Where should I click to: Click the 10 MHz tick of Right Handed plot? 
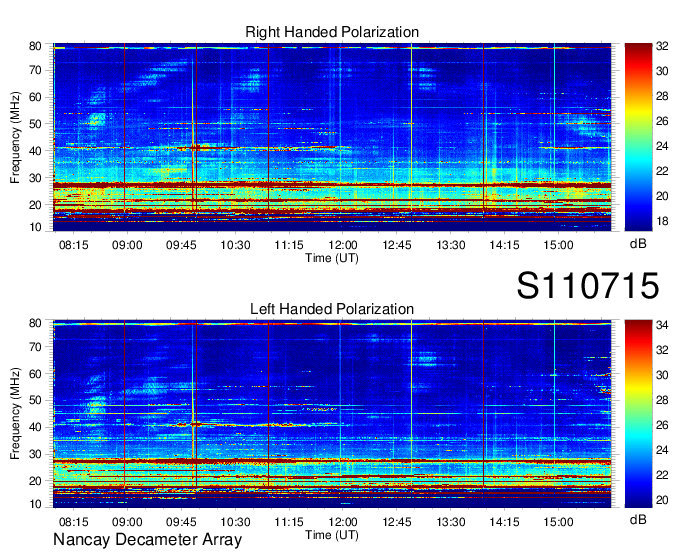pyautogui.click(x=35, y=227)
